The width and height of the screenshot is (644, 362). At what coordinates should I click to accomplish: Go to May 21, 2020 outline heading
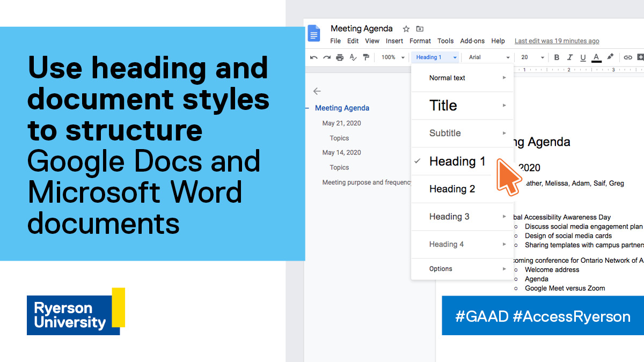pyautogui.click(x=341, y=123)
